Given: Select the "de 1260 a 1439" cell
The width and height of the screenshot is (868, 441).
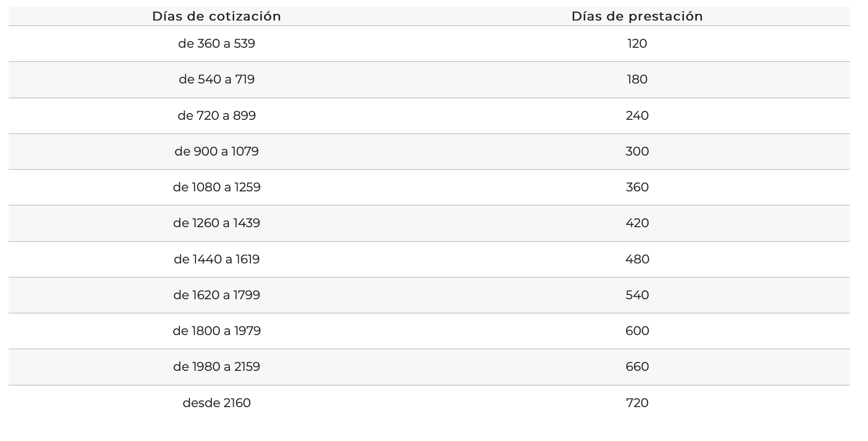Looking at the screenshot, I should tap(217, 223).
